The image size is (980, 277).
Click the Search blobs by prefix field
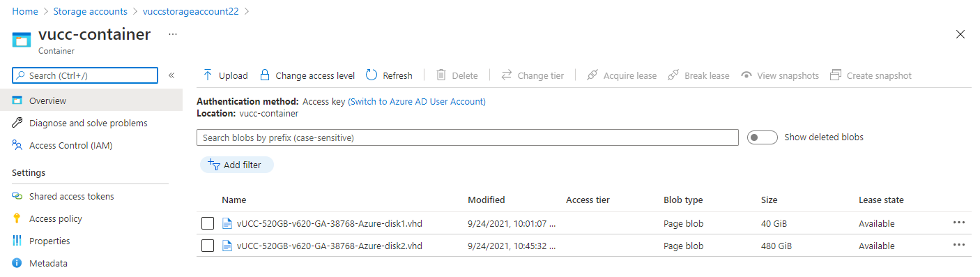467,137
